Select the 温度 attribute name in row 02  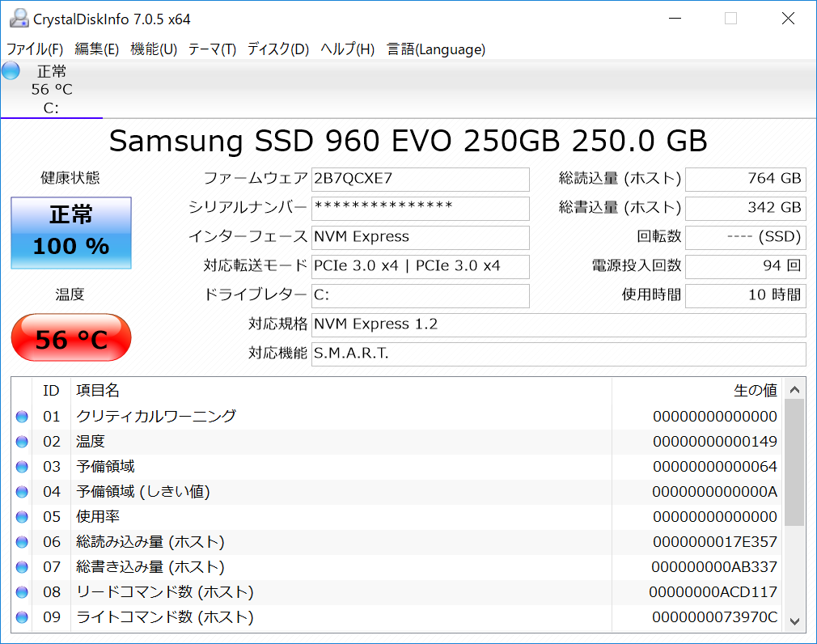coord(90,442)
